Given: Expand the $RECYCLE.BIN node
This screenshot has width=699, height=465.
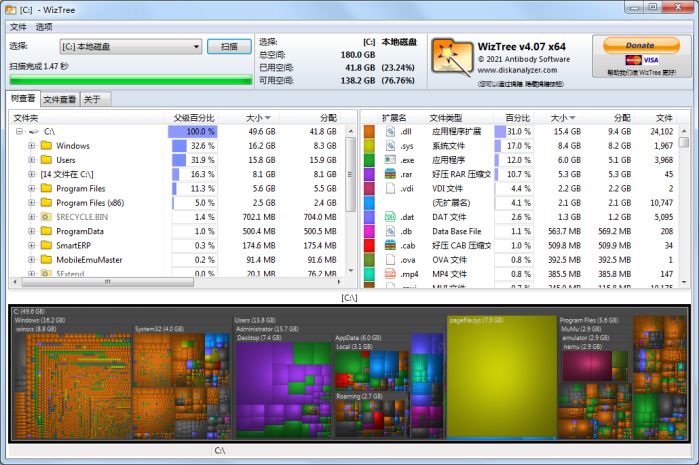Looking at the screenshot, I should [x=31, y=217].
